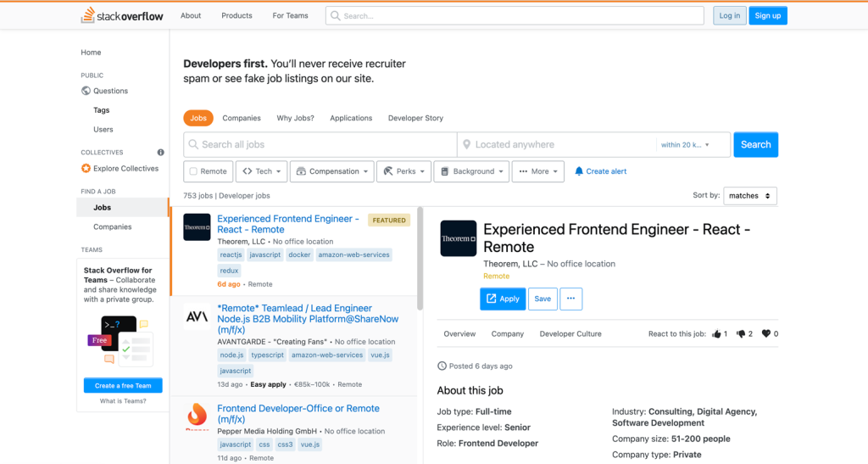This screenshot has width=868, height=464.
Task: Click the orange star Explore Collectives icon
Action: pos(86,168)
